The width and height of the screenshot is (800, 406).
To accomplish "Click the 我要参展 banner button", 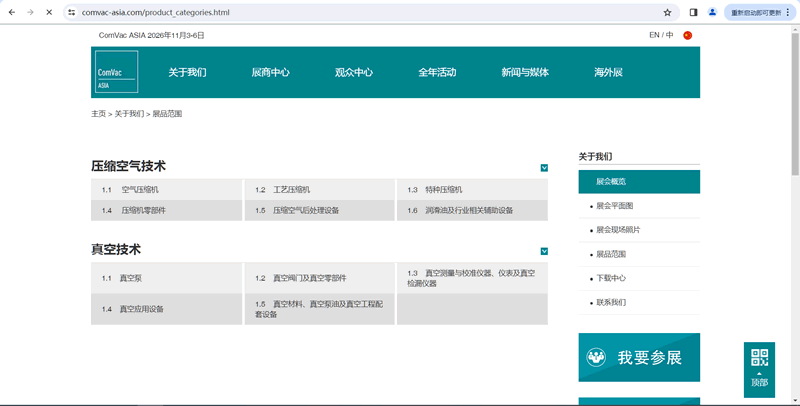I will (639, 358).
